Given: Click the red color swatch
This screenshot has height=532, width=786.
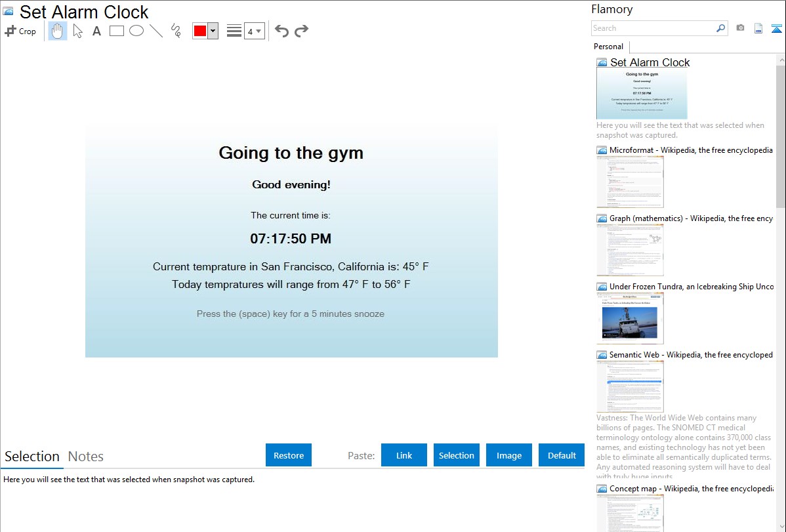Looking at the screenshot, I should pyautogui.click(x=200, y=31).
